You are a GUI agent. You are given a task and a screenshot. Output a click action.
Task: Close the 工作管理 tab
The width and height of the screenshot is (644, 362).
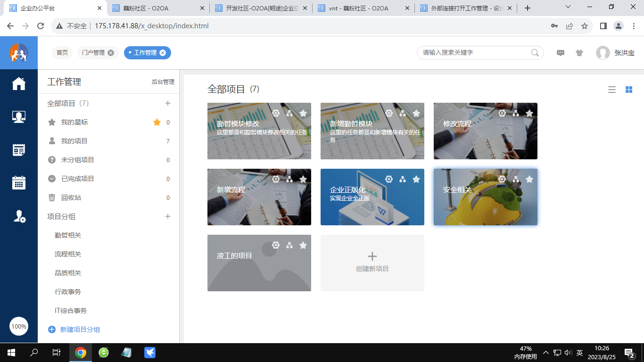click(163, 53)
